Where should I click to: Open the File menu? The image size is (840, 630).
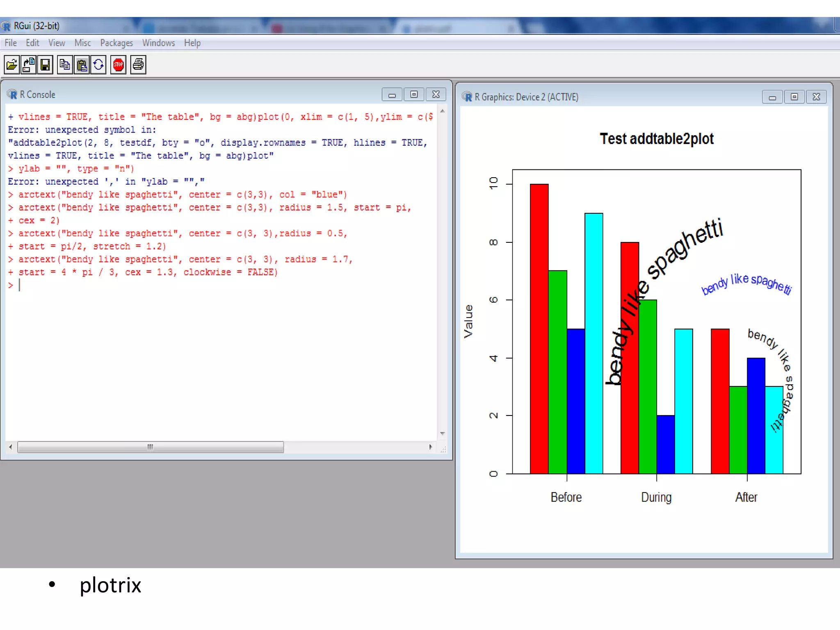(11, 43)
